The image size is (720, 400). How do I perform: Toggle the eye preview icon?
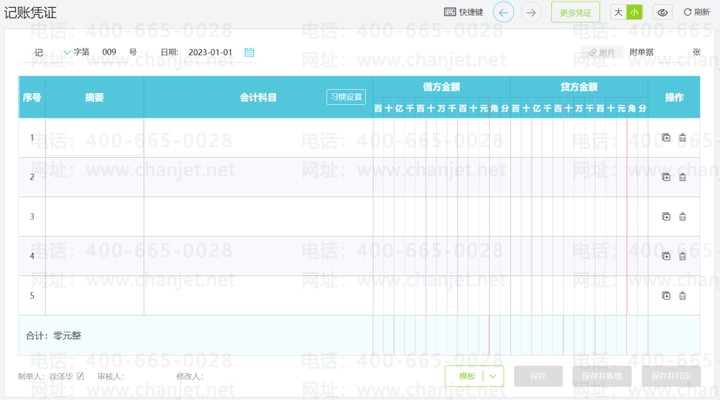pyautogui.click(x=662, y=12)
